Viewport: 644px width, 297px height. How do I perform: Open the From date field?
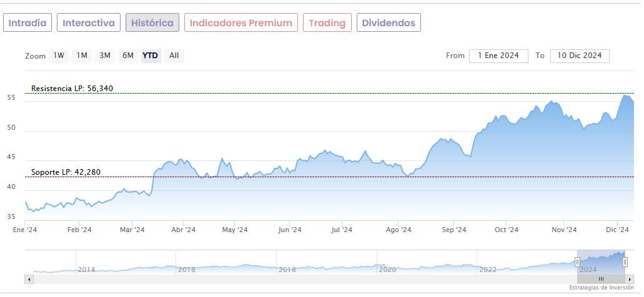tap(498, 56)
